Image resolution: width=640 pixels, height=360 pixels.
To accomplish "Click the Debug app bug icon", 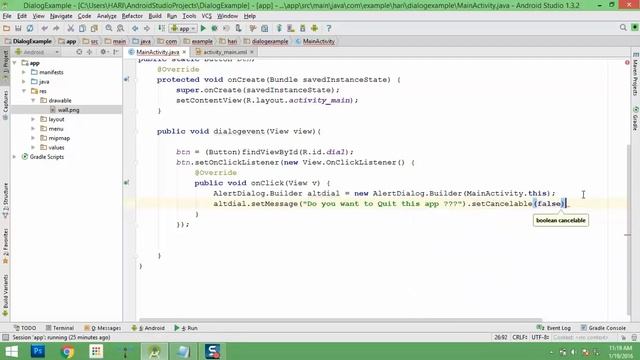I will tap(214, 28).
